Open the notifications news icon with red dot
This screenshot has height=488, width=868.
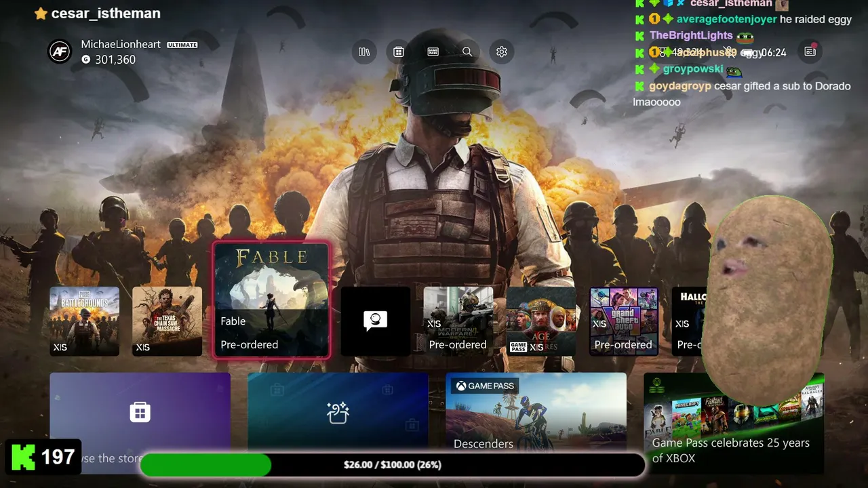tap(810, 52)
